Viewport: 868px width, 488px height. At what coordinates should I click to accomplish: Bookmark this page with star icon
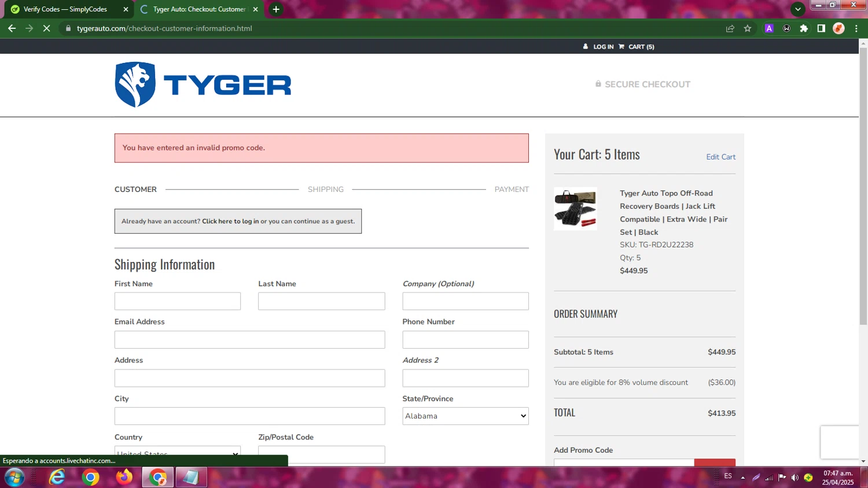click(x=748, y=28)
